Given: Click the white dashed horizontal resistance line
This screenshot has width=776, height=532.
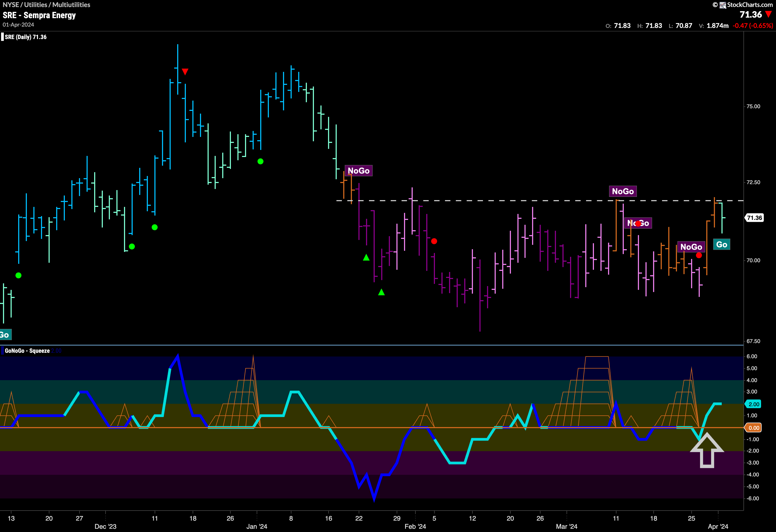Looking at the screenshot, I should coord(540,201).
